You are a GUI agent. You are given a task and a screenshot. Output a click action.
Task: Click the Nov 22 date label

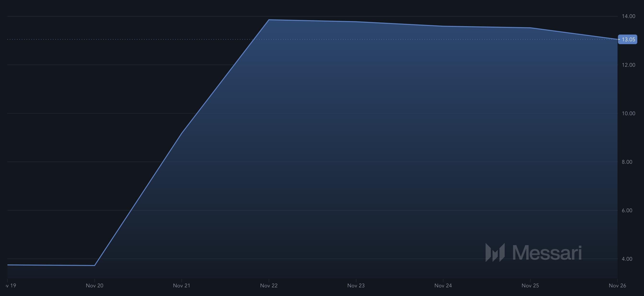click(269, 285)
